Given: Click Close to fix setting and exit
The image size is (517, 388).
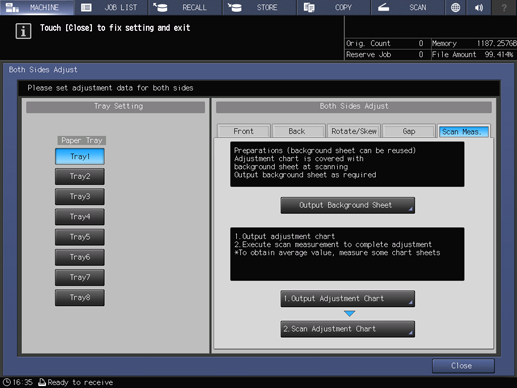Looking at the screenshot, I should 463,366.
